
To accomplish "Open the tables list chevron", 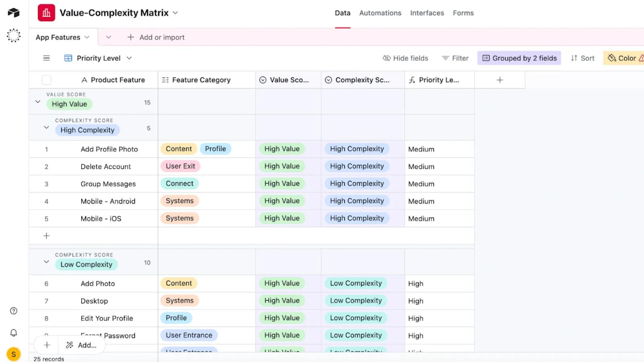I will pos(108,37).
